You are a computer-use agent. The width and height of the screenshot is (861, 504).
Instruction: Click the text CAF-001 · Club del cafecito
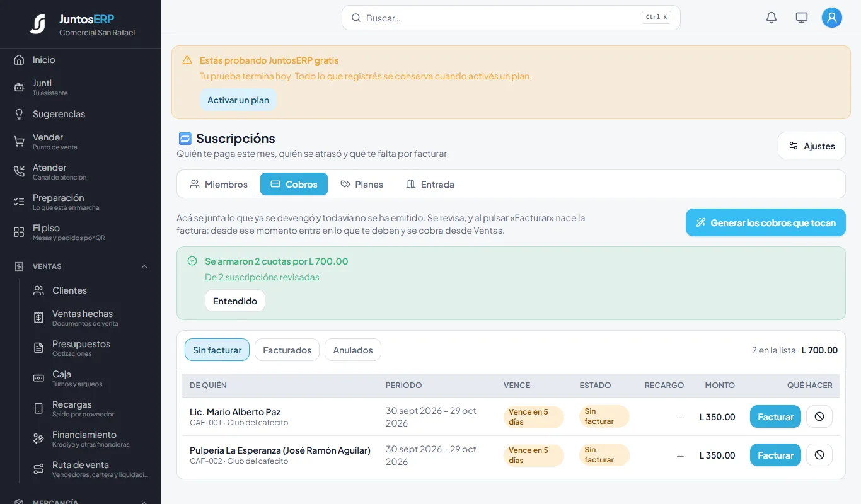(x=239, y=423)
